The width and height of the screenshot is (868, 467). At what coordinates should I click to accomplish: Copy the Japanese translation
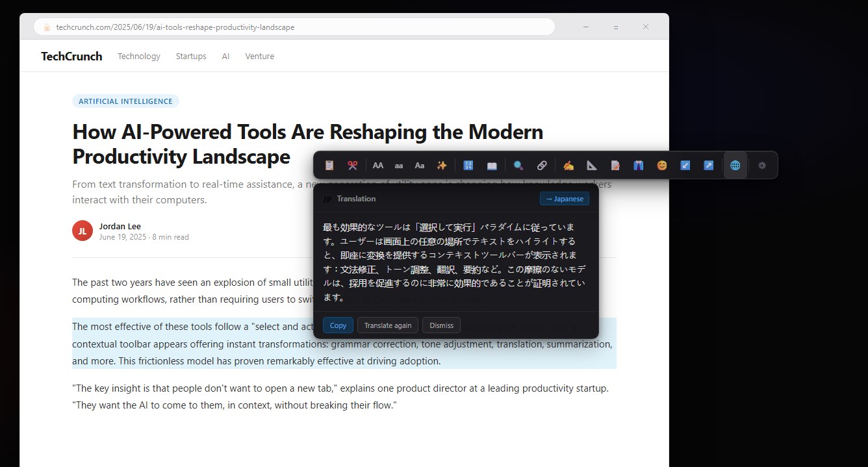[x=338, y=325]
